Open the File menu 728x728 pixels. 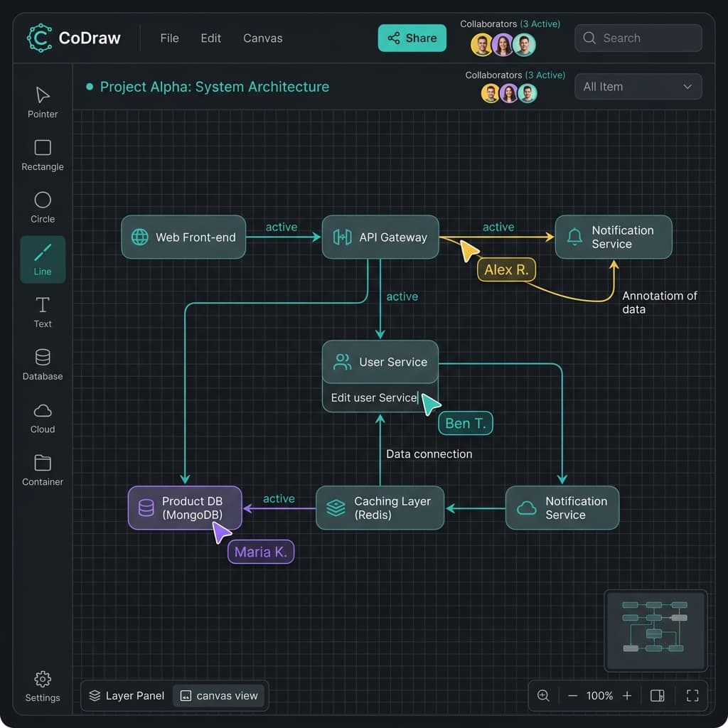click(169, 38)
